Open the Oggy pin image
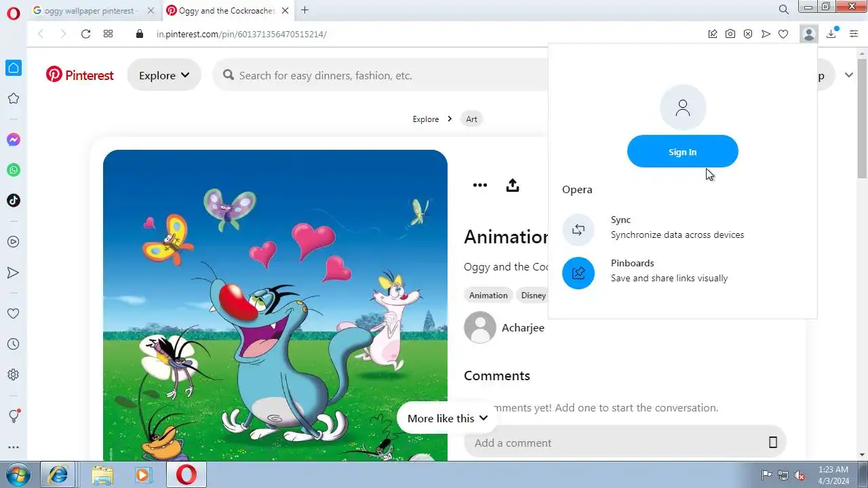 pyautogui.click(x=275, y=305)
